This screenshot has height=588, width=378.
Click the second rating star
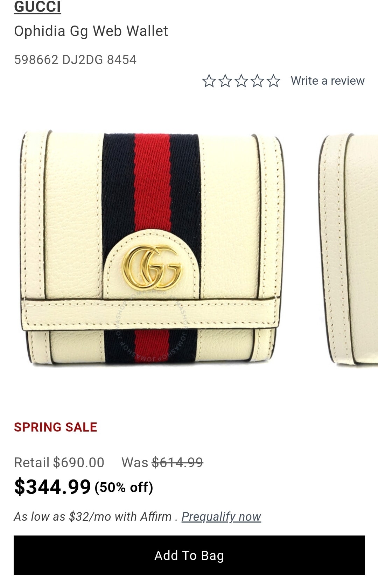point(225,81)
